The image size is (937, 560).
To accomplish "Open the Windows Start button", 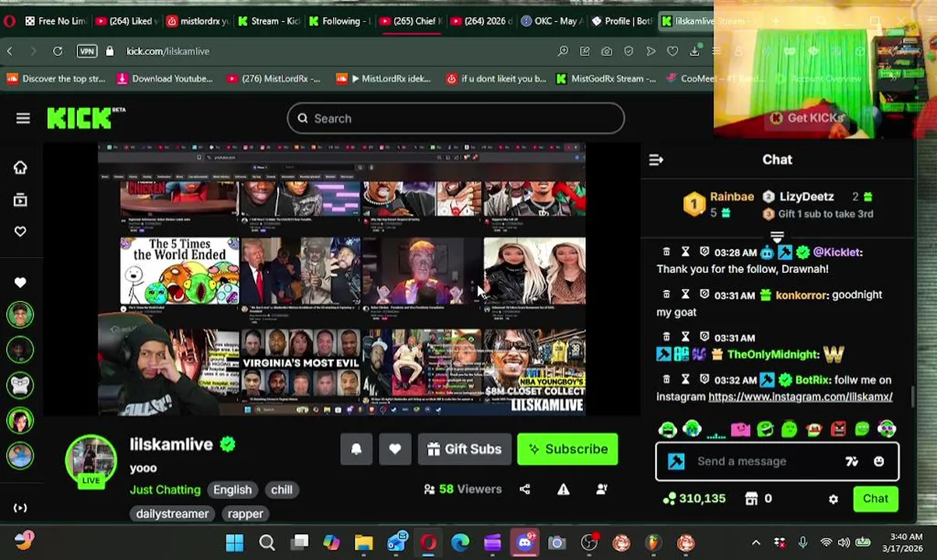I will tap(234, 542).
